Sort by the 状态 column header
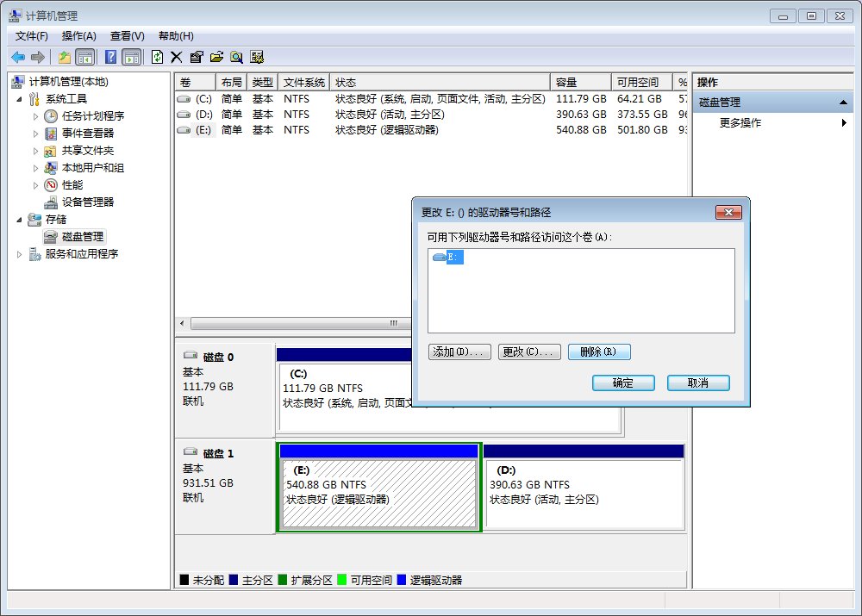Screen dimensions: 862x616 [x=440, y=83]
